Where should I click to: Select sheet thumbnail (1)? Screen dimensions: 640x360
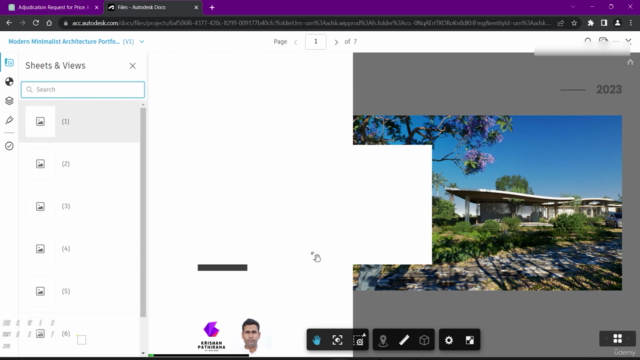point(40,122)
